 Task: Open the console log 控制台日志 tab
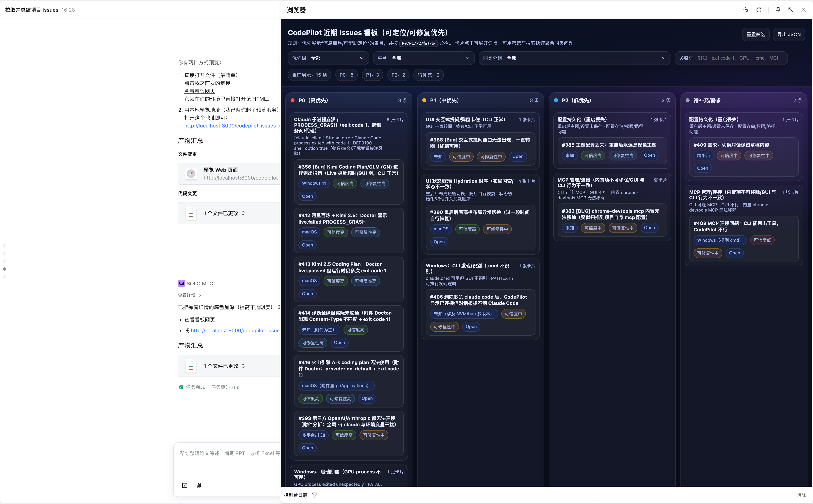point(295,495)
